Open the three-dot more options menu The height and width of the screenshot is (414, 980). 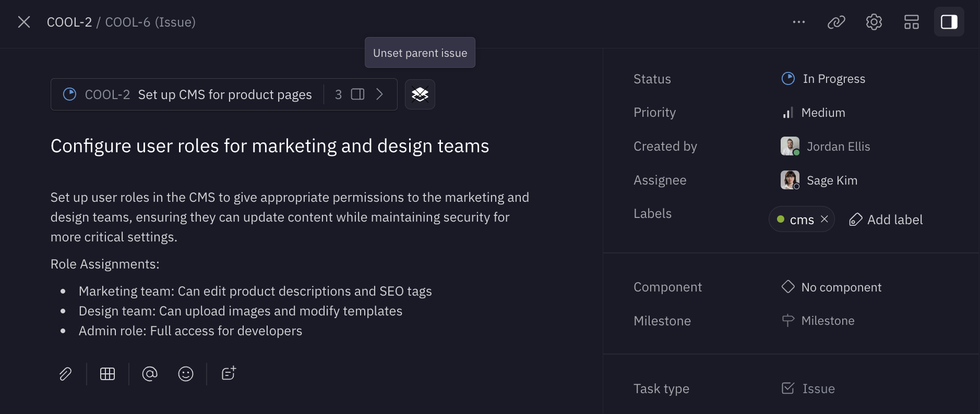coord(798,22)
